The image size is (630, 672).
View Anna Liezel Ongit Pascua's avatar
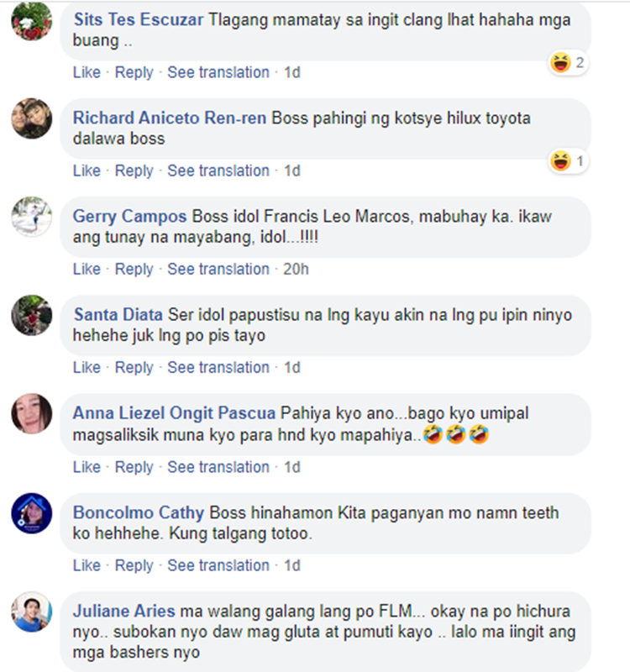32,414
